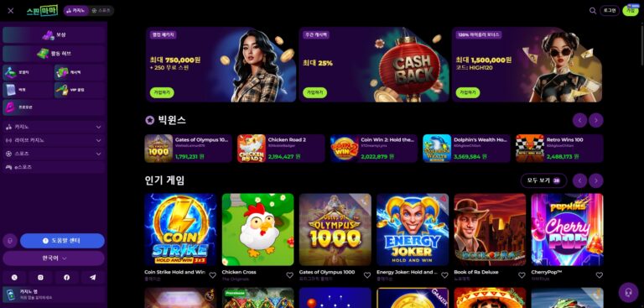Open the Instagram social link icon

pos(40,278)
